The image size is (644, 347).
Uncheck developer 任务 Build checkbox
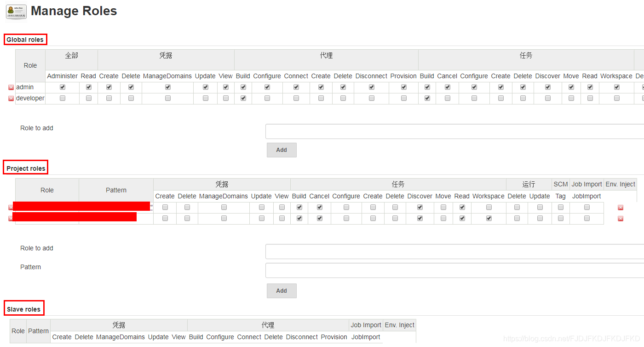427,98
